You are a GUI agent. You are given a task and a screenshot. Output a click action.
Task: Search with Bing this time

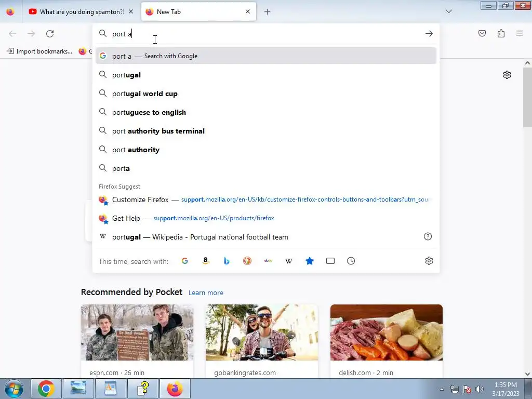(227, 261)
